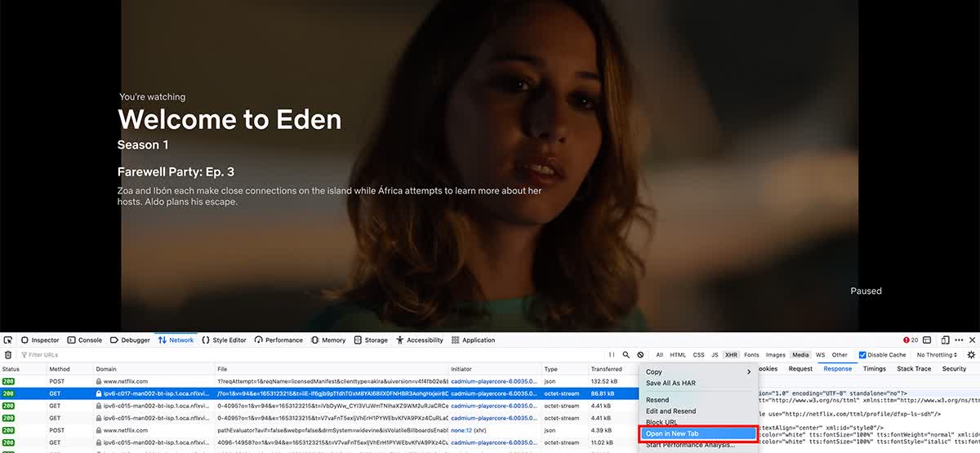
Task: Toggle the CSS request filter
Action: [x=699, y=355]
